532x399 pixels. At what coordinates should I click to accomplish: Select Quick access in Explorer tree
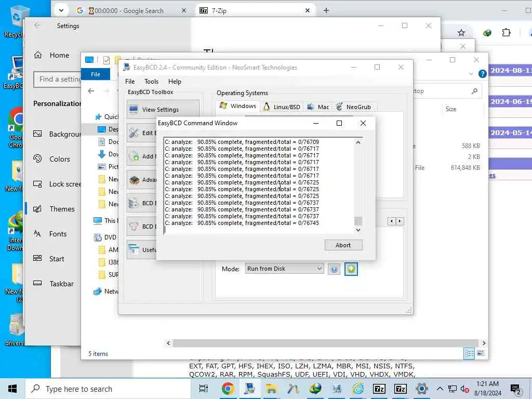(106, 117)
